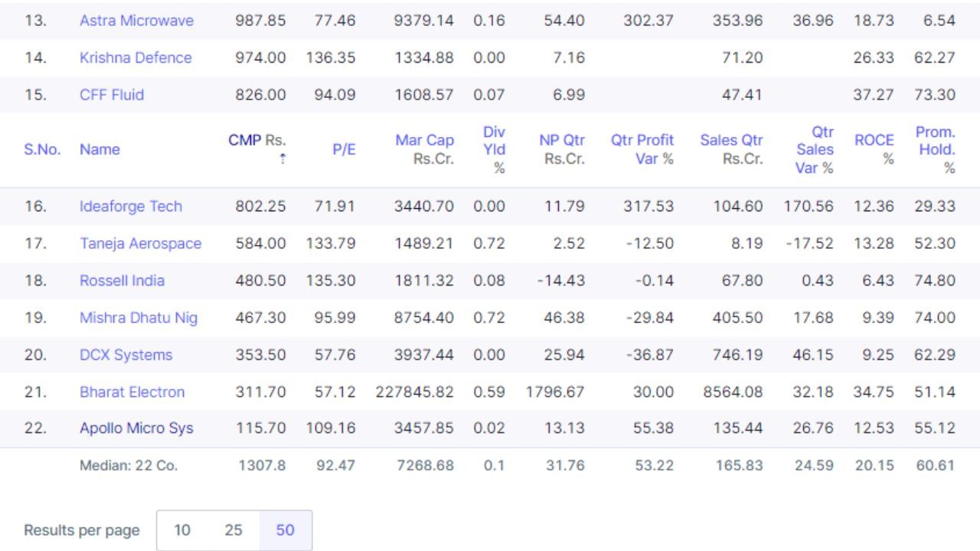Click Astra Microwave market cap 9379.14
Screen dimensions: 980x551
click(424, 21)
